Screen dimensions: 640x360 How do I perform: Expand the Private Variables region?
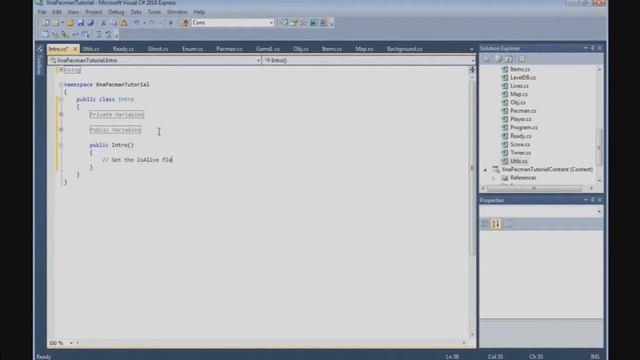click(61, 114)
